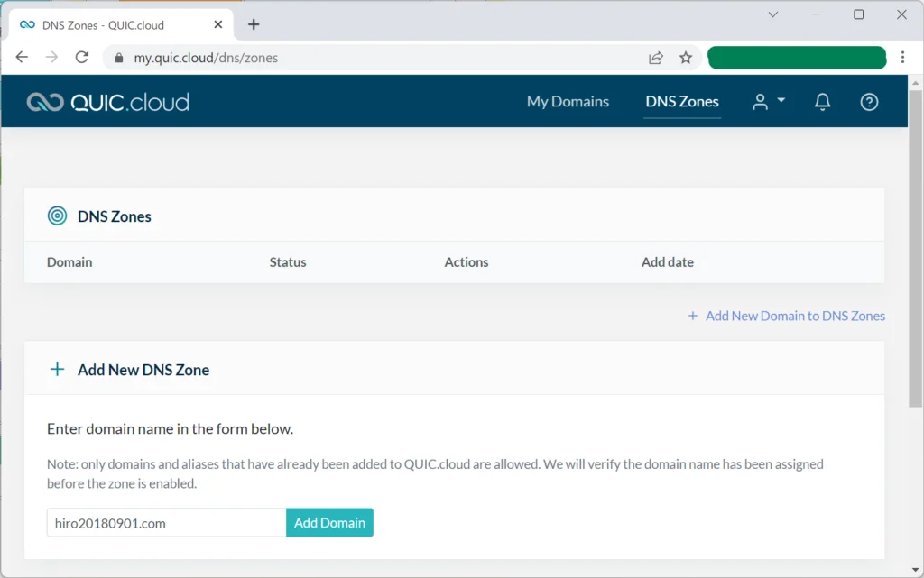Click the scrollbar up arrow
This screenshot has height=578, width=924.
(x=915, y=83)
